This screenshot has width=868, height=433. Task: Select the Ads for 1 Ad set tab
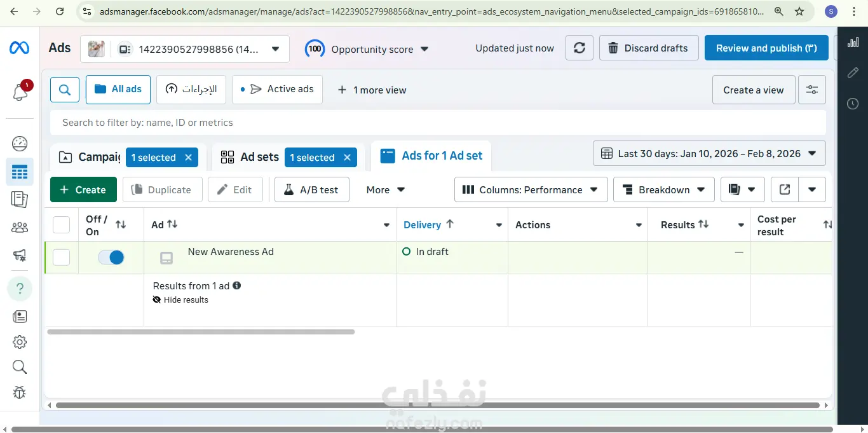point(431,156)
